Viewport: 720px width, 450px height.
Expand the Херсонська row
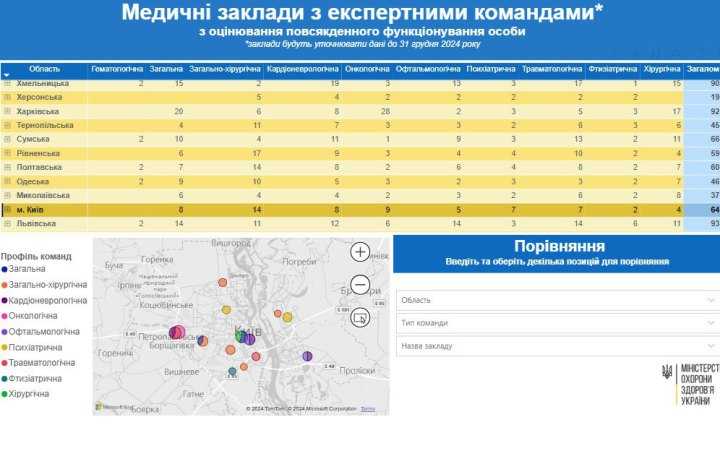pos(7,97)
